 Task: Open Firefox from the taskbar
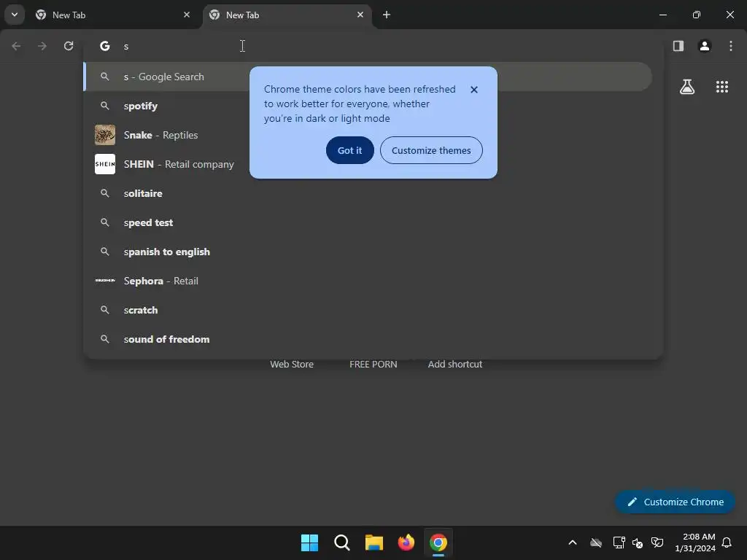(406, 542)
